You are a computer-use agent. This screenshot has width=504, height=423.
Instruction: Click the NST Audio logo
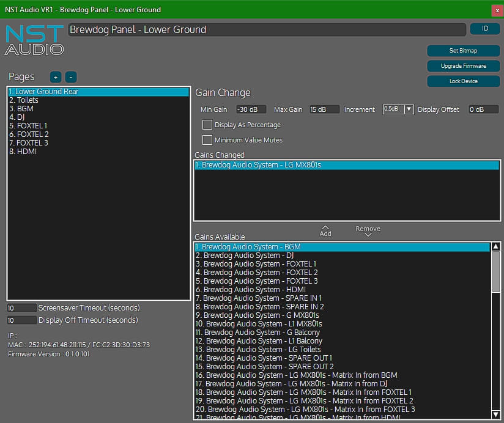point(34,40)
